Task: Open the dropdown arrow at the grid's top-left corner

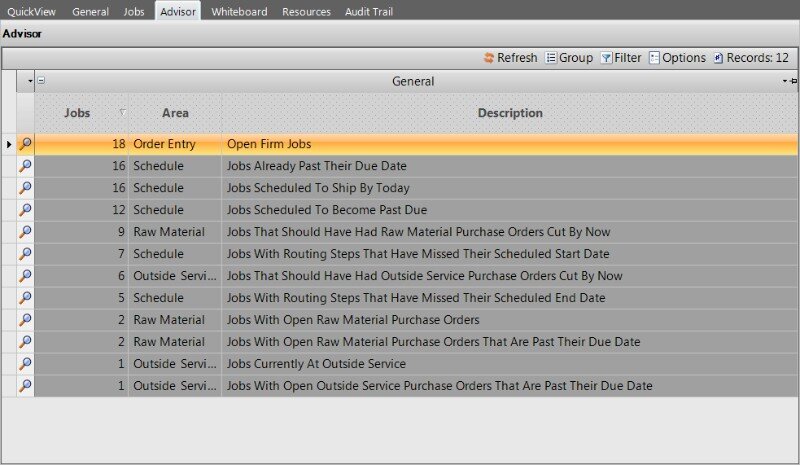Action: point(30,81)
